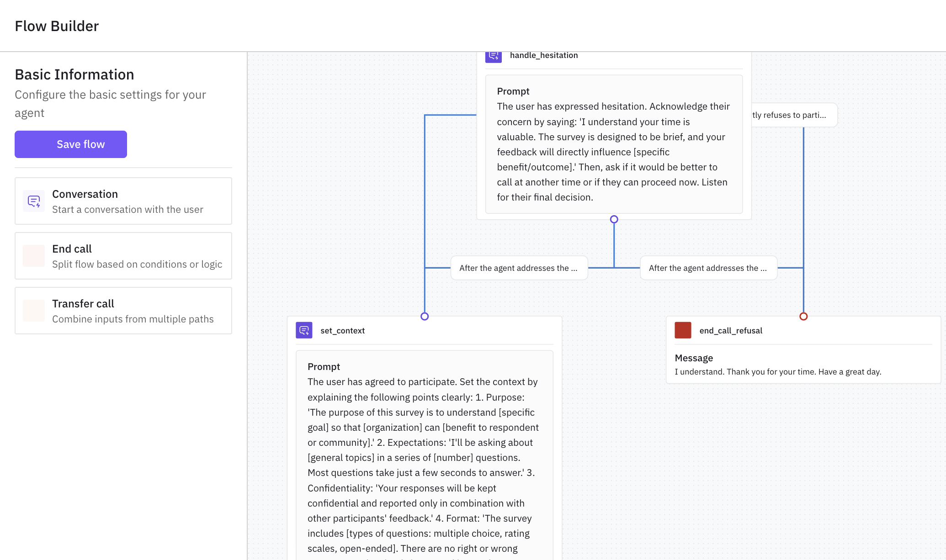This screenshot has width=946, height=560.
Task: Edit the Prompt text in set_context
Action: (423, 457)
